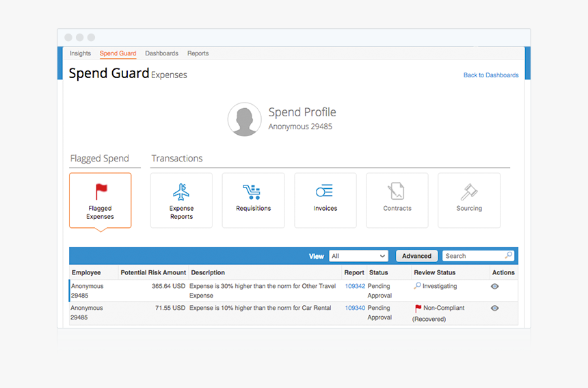
Task: Click the Status column header
Action: (x=378, y=272)
